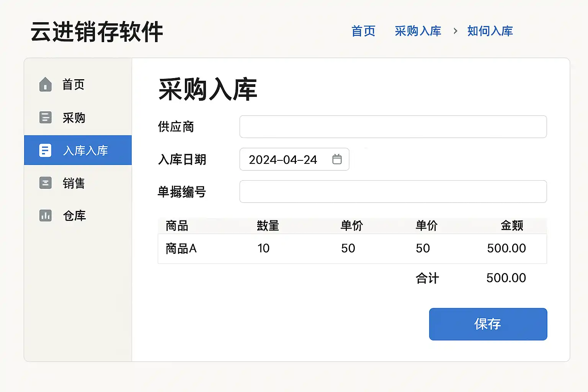Open the 如何入库 help link

(x=490, y=31)
